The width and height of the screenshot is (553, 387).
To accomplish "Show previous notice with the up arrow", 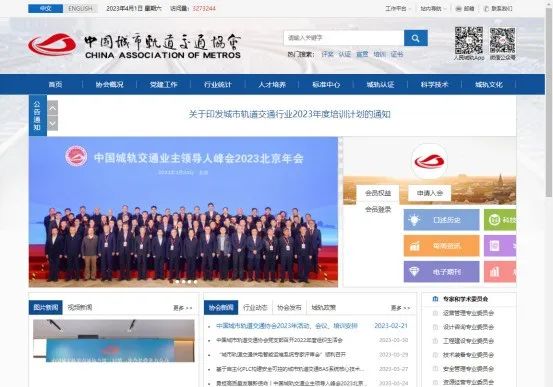I will [52, 108].
